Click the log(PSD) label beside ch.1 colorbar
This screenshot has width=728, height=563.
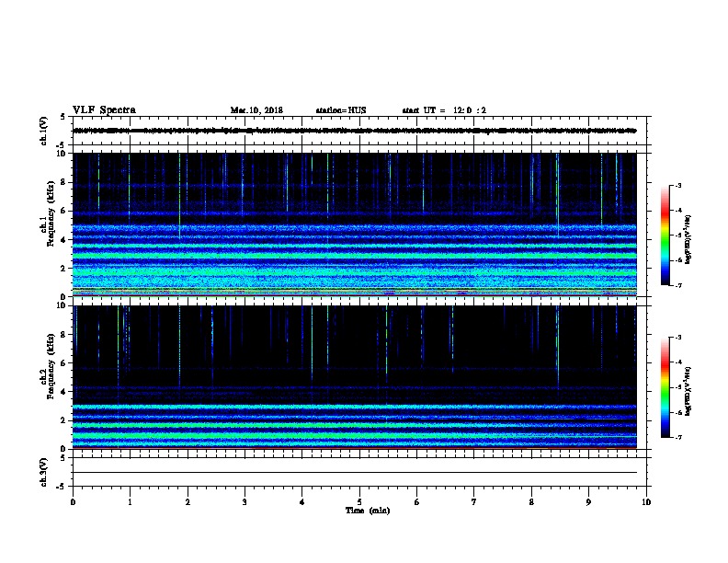click(x=688, y=240)
